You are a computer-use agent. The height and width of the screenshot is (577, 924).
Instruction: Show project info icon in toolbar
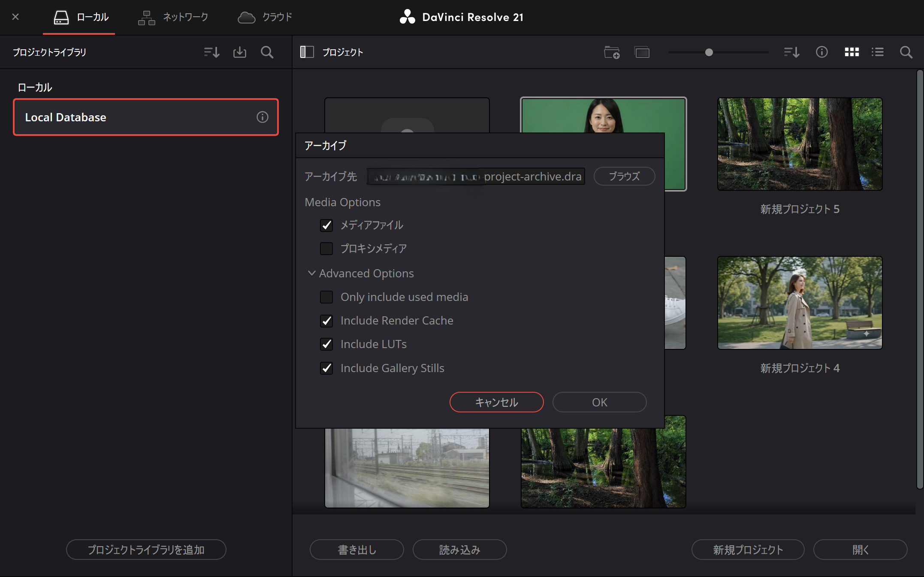tap(821, 52)
